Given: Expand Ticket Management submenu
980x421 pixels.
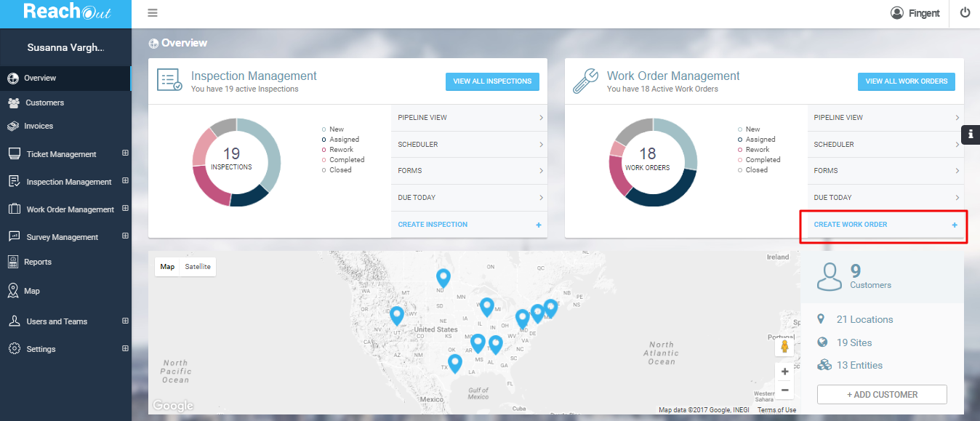Looking at the screenshot, I should [125, 153].
